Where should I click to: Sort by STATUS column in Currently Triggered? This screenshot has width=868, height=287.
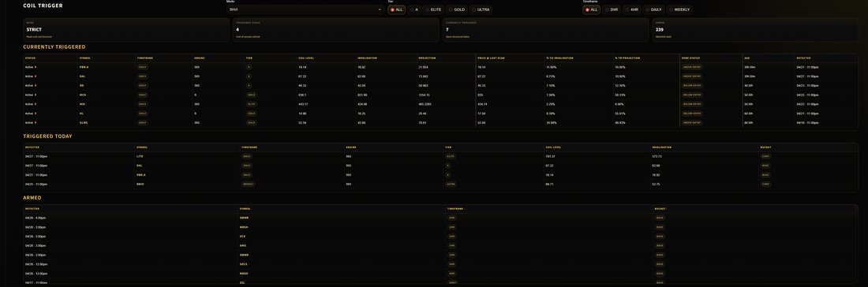(x=30, y=58)
